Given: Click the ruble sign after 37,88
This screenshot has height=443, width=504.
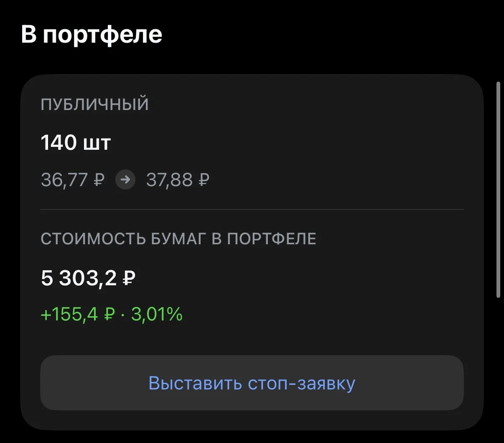Looking at the screenshot, I should tap(204, 180).
